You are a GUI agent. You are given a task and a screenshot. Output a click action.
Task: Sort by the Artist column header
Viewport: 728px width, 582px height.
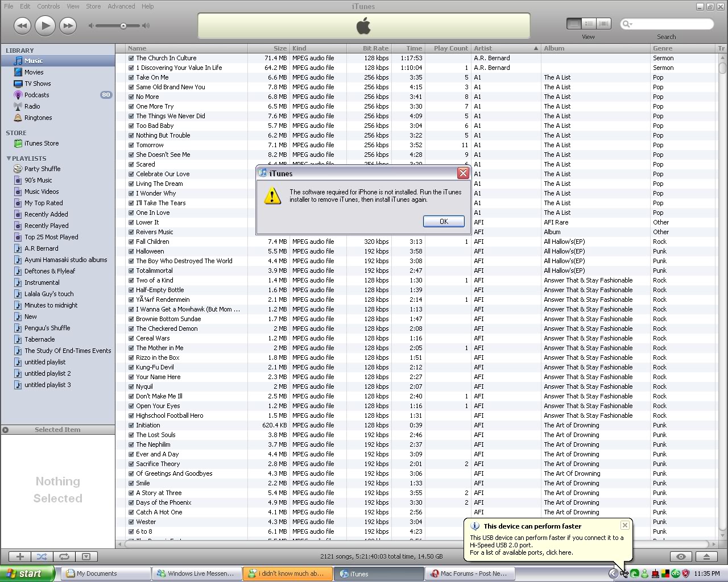(x=506, y=48)
